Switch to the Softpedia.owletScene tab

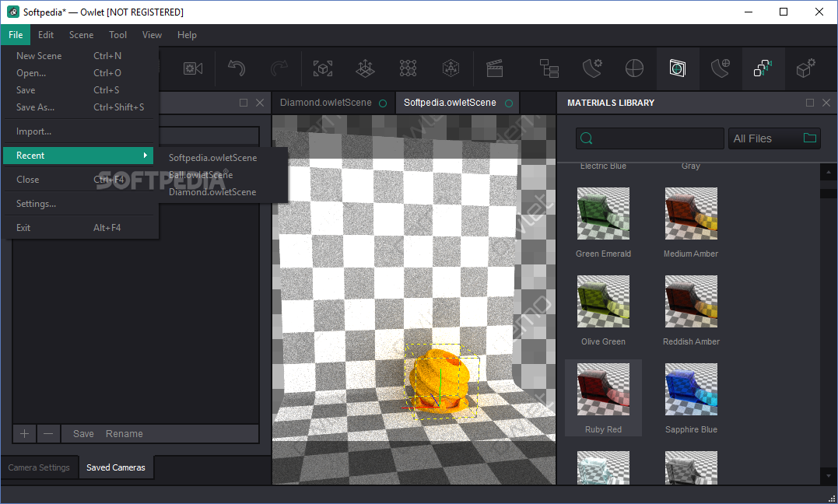click(458, 103)
